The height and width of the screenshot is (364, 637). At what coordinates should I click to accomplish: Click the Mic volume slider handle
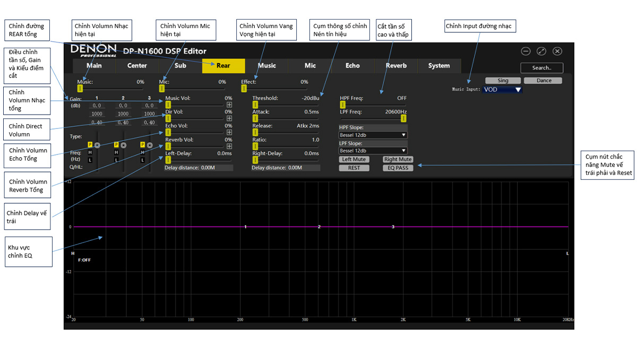[x=161, y=89]
